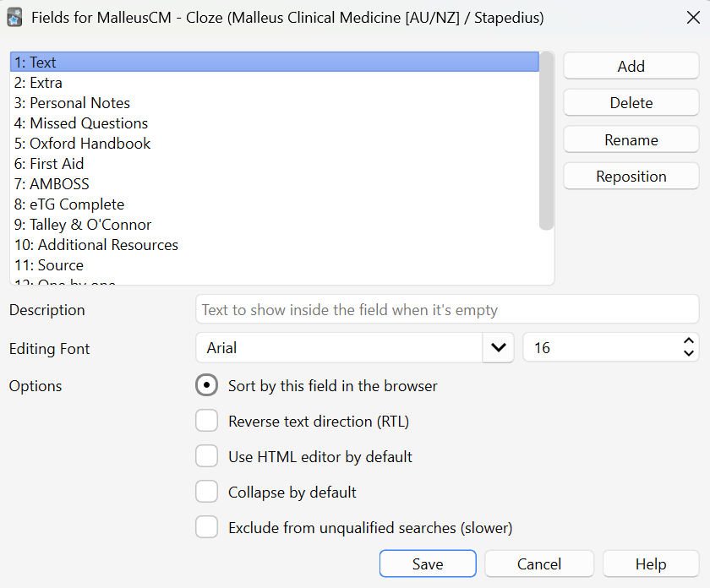Click the Arial font combo box
The image size is (710, 588).
338,347
